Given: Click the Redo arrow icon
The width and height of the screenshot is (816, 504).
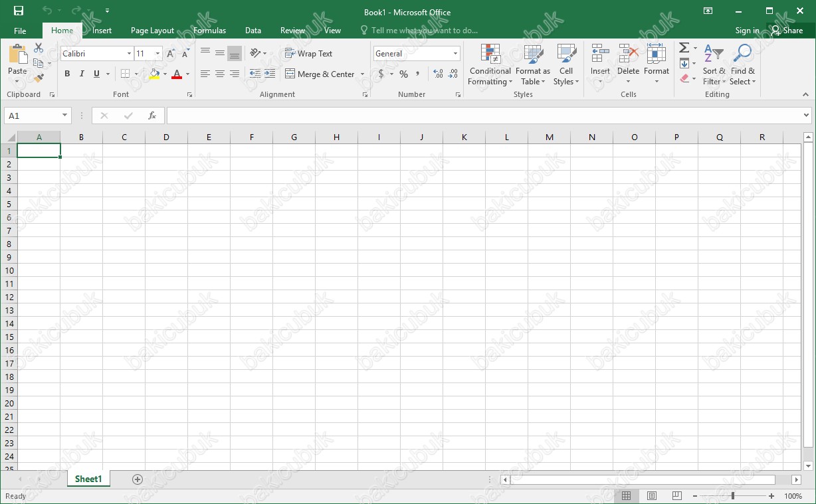Looking at the screenshot, I should (75, 11).
